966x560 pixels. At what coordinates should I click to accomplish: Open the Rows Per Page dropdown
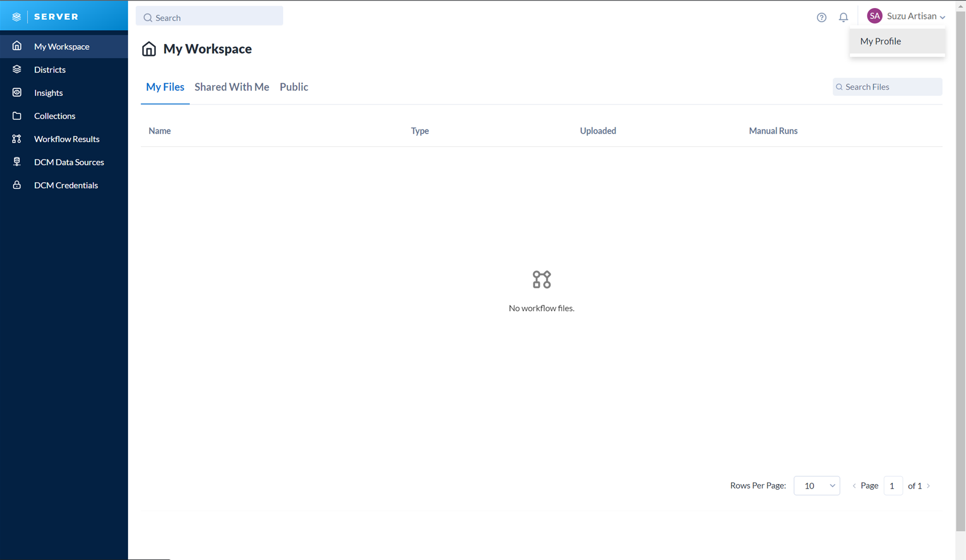[816, 485]
